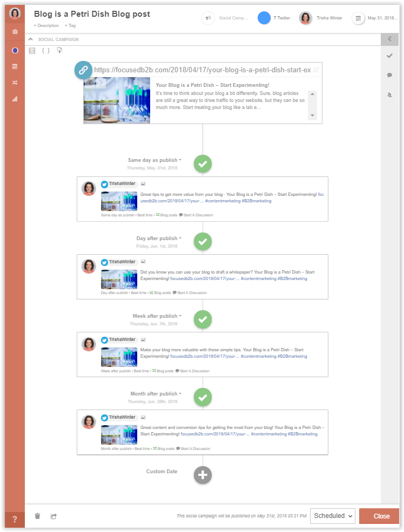
Task: Add a Custom Date message with plus
Action: pyautogui.click(x=203, y=475)
